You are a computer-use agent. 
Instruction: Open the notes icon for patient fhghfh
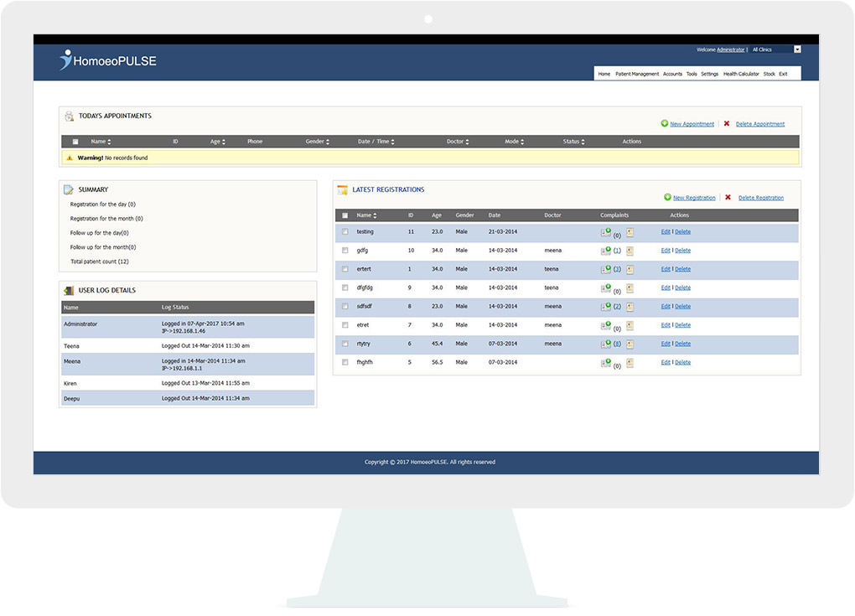630,362
